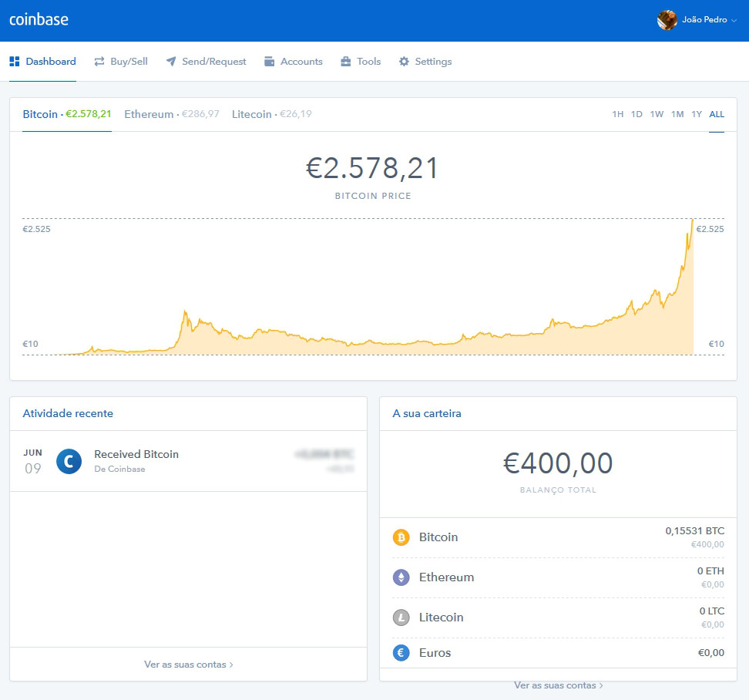Viewport: 749px width, 700px height.
Task: Click the 'A sua carteira' heading
Action: [427, 413]
